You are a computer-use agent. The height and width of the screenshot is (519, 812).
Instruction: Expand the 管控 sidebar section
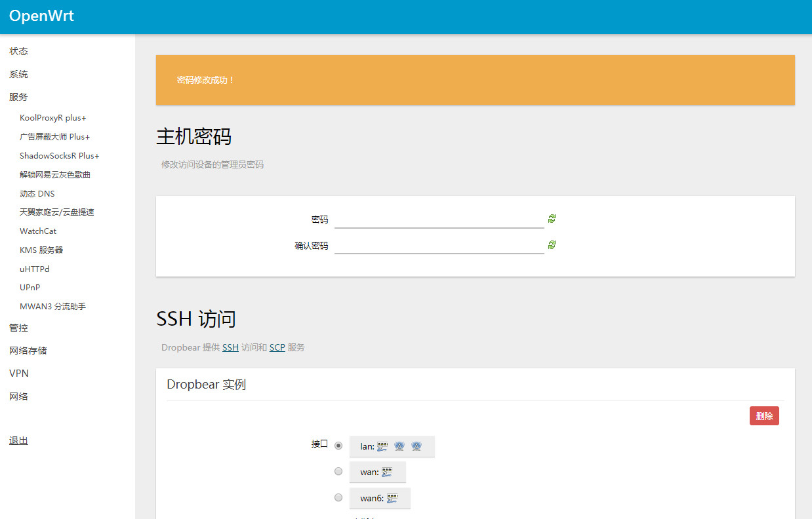[x=18, y=328]
